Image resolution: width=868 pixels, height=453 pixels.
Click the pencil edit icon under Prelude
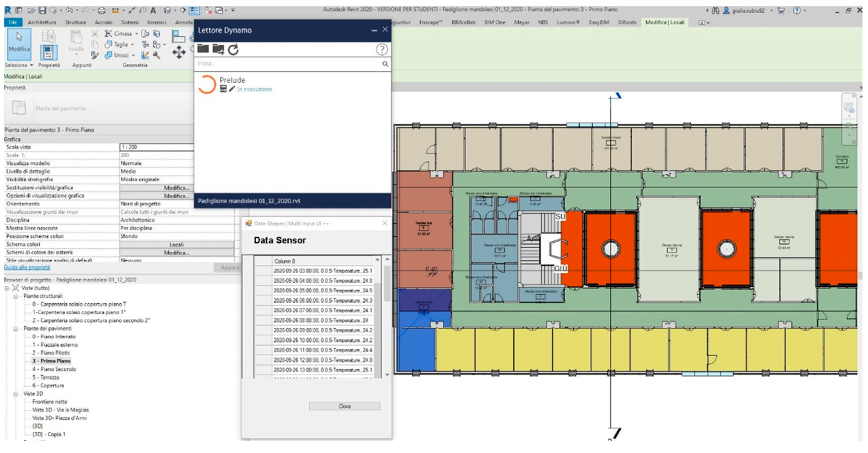tap(231, 89)
